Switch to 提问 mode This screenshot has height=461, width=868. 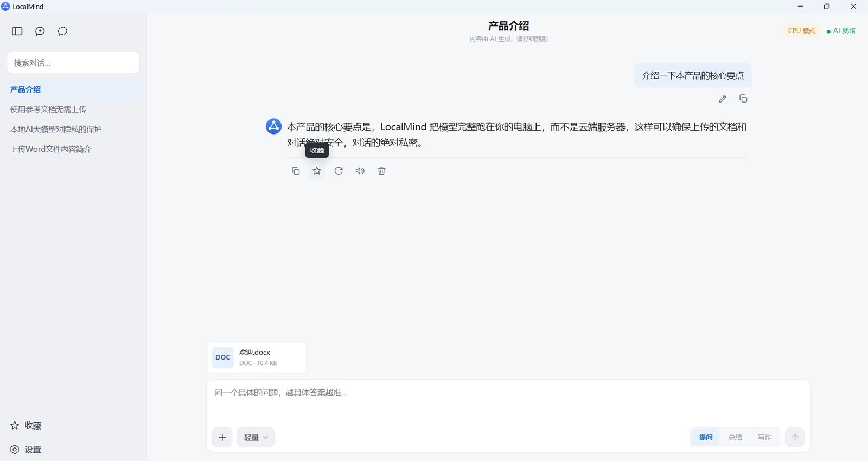[706, 437]
